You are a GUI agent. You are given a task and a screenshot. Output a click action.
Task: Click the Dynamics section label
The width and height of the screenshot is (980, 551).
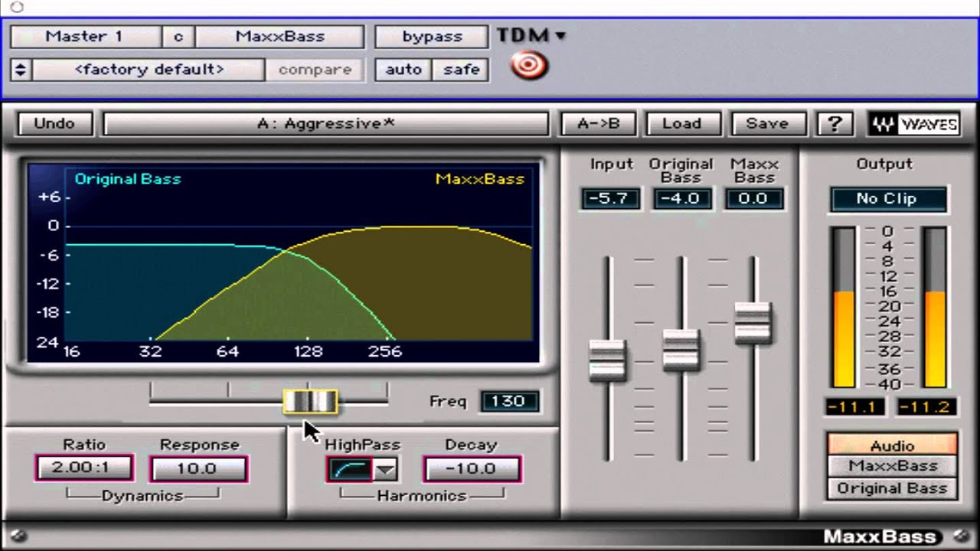pyautogui.click(x=142, y=496)
